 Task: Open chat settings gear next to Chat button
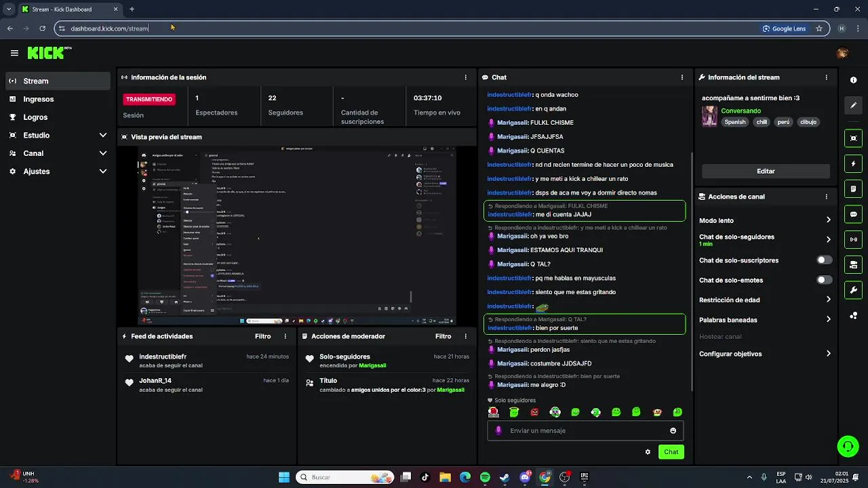click(648, 452)
